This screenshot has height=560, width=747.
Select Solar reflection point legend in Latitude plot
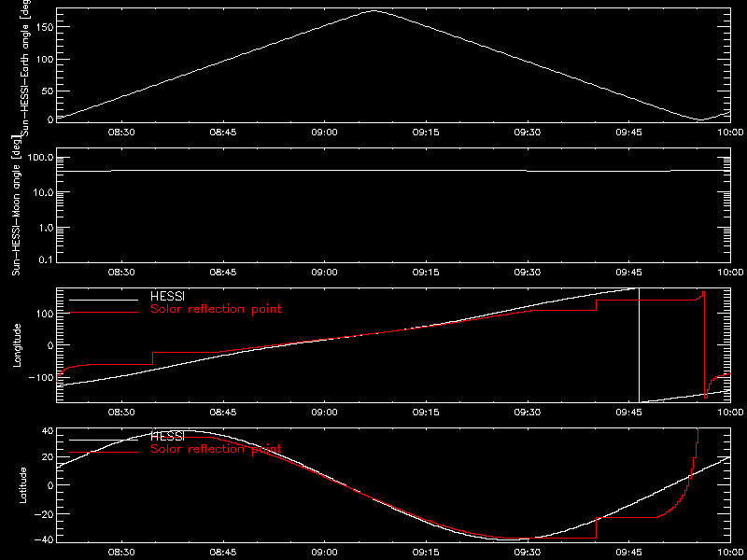click(216, 449)
